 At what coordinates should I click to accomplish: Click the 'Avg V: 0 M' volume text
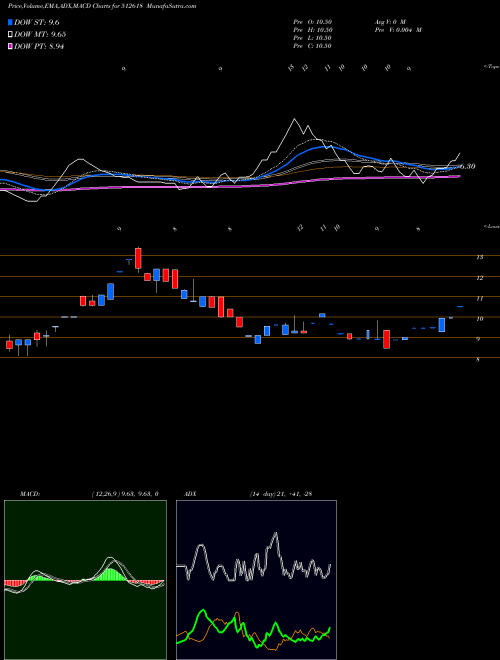pyautogui.click(x=390, y=22)
